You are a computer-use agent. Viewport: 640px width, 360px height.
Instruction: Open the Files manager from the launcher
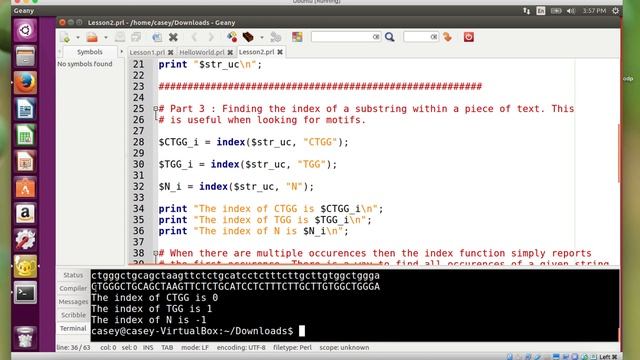[x=25, y=56]
